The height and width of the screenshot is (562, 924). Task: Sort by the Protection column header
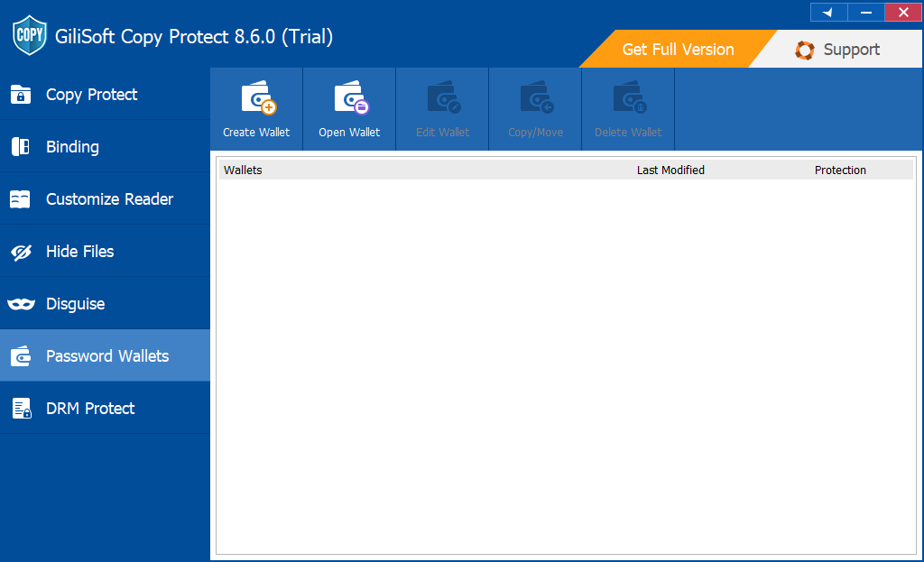[840, 170]
